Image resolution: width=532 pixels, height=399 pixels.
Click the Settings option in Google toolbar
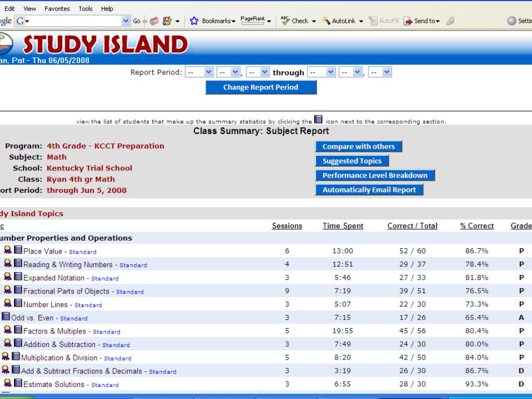tap(520, 21)
